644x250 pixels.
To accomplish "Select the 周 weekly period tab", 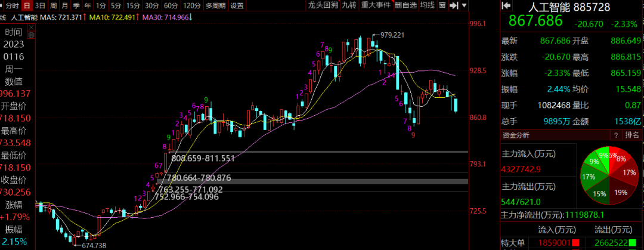I will pos(54,5).
